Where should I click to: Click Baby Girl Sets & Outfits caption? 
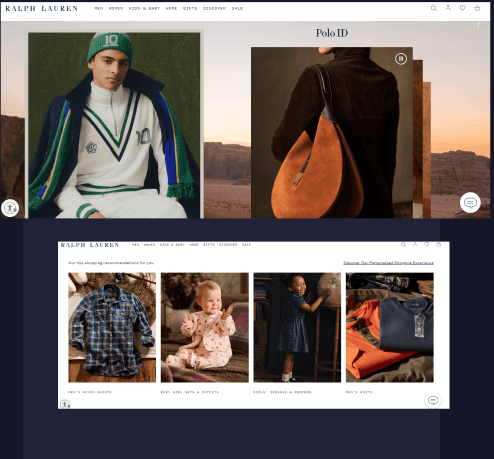click(190, 392)
